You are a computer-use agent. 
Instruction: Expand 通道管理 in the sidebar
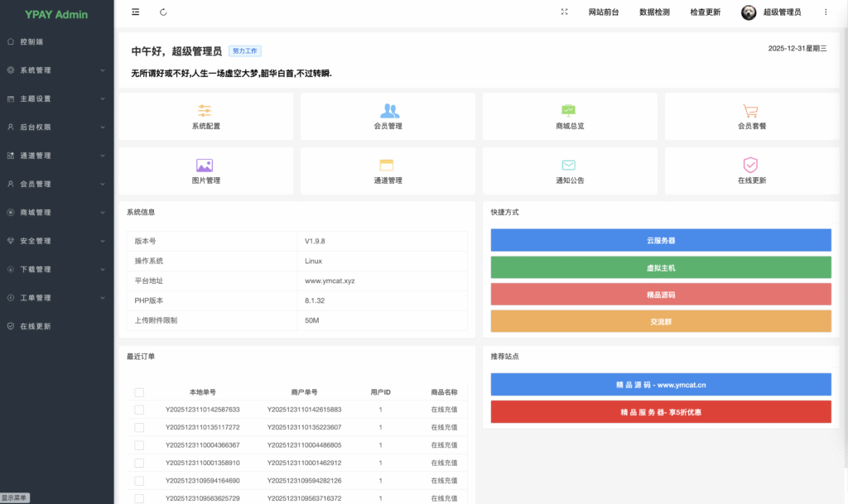(56, 156)
